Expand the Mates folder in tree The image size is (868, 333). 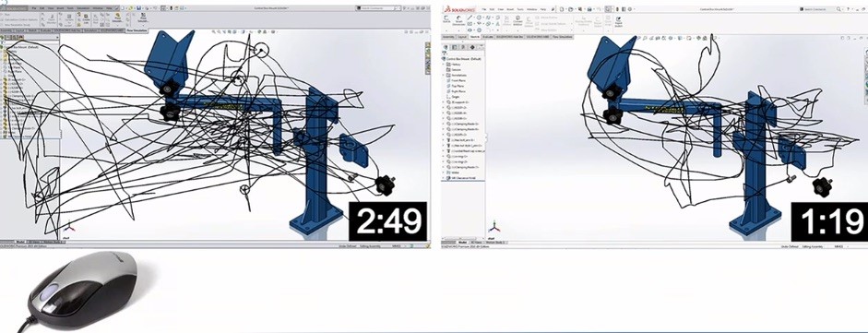tap(443, 172)
